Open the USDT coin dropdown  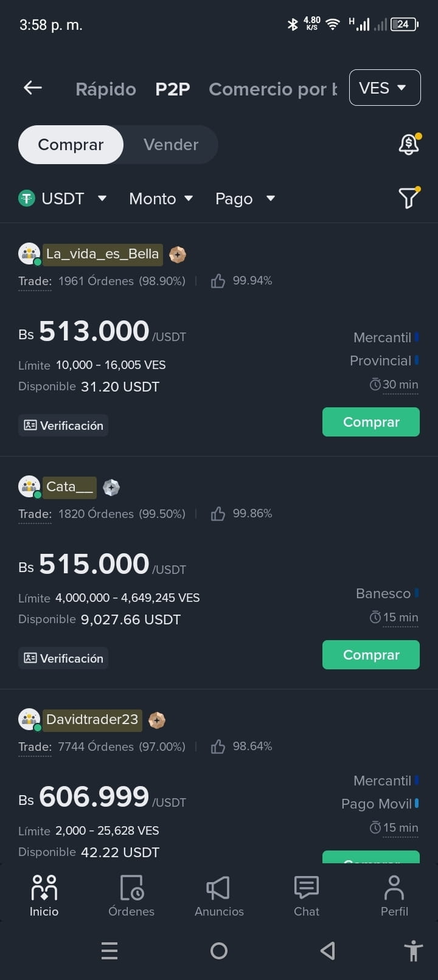pos(63,198)
